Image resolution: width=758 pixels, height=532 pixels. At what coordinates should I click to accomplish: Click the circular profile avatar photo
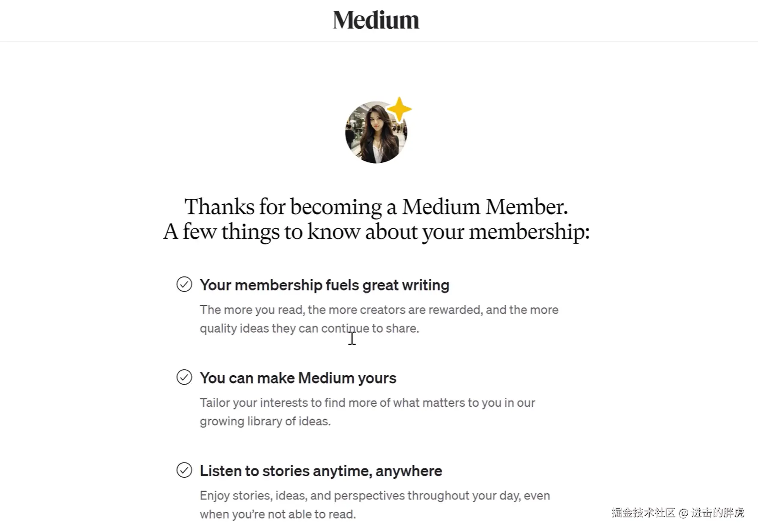click(x=375, y=134)
